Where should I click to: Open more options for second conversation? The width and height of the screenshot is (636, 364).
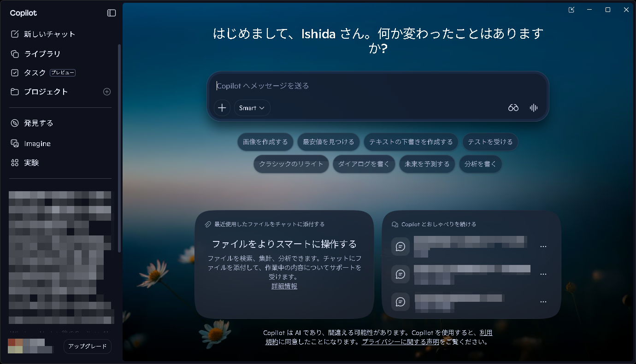tap(543, 274)
